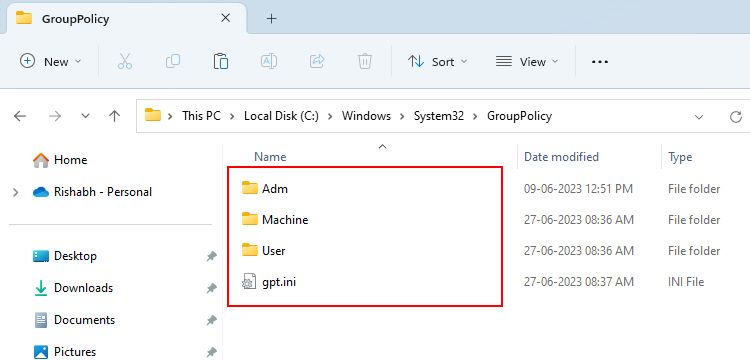This screenshot has height=360, width=750.
Task: Click the User folder icon
Action: [250, 251]
